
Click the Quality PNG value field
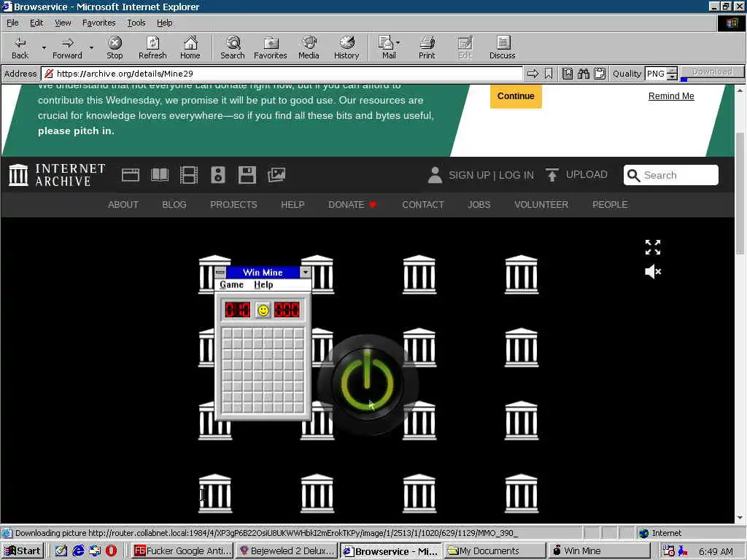pos(656,74)
